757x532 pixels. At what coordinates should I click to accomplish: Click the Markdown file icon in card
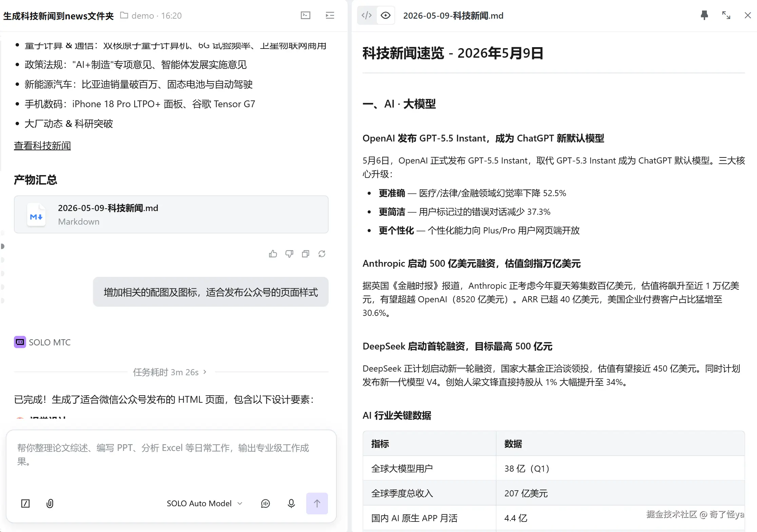[x=36, y=214]
